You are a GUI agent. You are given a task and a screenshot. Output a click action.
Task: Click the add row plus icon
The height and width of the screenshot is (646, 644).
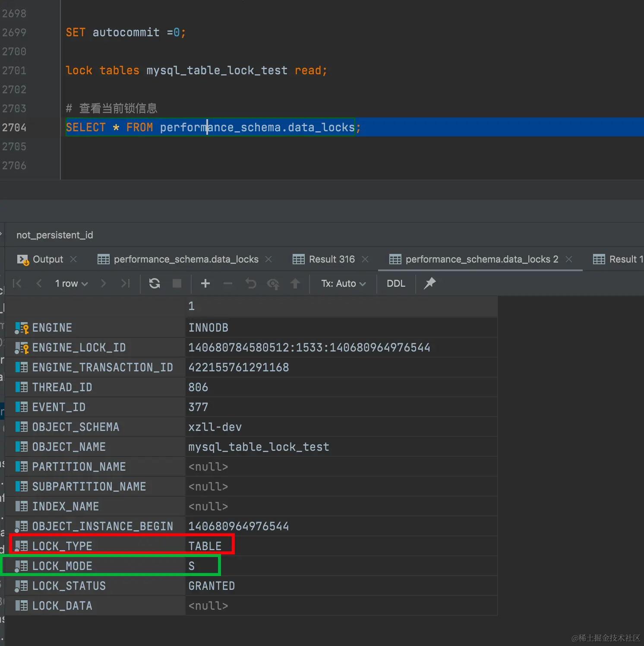pyautogui.click(x=205, y=283)
